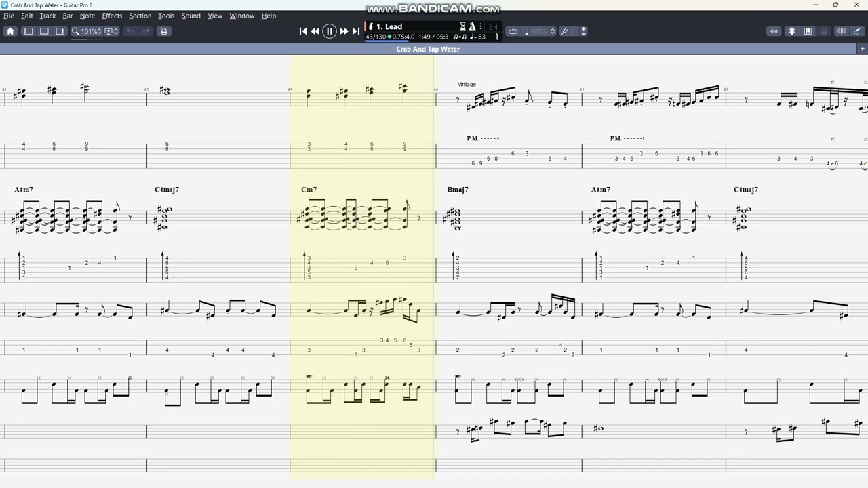Open the Help menu
Screen dimensions: 868x488
269,16
